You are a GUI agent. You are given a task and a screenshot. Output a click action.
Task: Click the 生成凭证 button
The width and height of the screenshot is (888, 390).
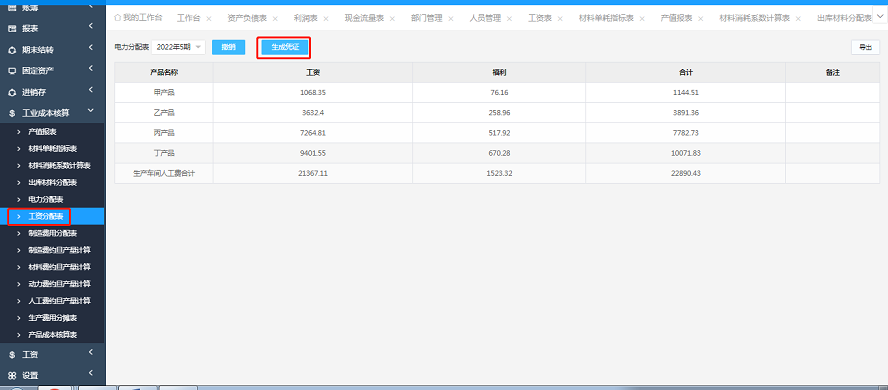click(285, 48)
